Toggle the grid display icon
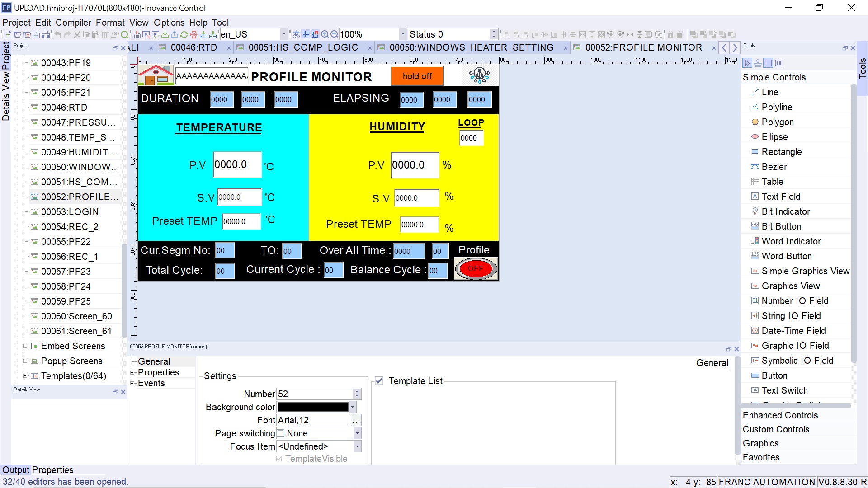The height and width of the screenshot is (488, 868). 306,34
